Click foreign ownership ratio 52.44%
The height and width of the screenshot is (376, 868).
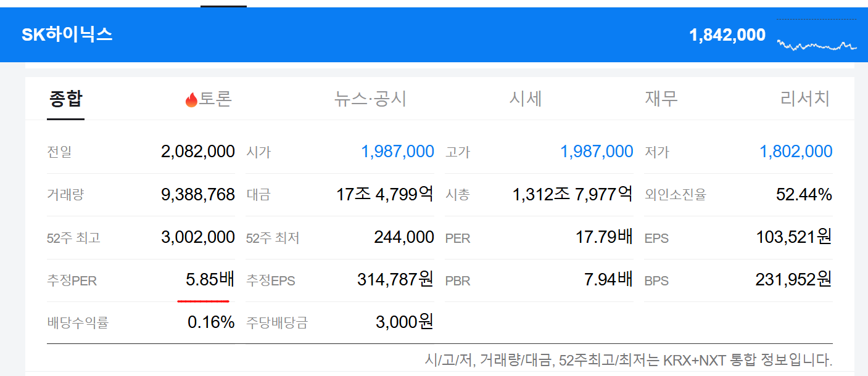click(x=804, y=195)
